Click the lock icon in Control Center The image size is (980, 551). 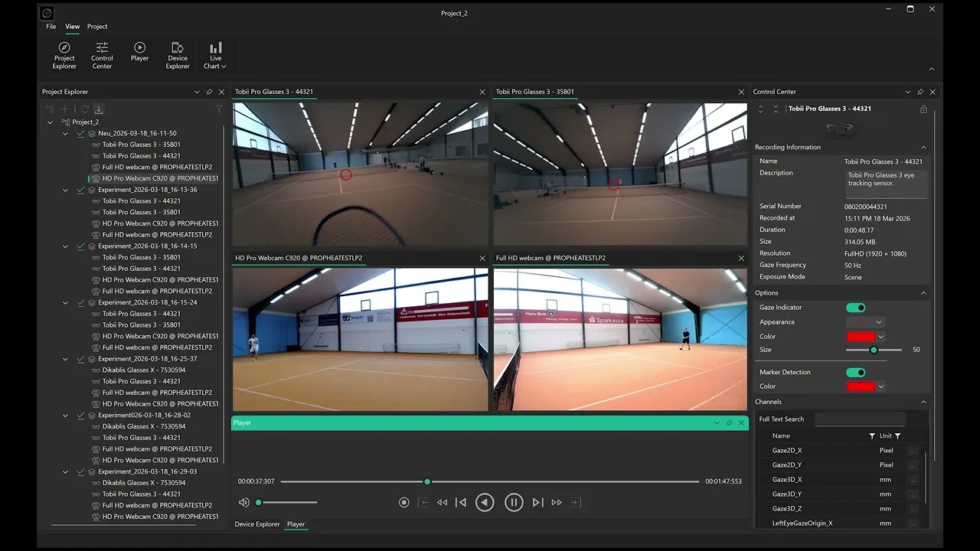923,109
